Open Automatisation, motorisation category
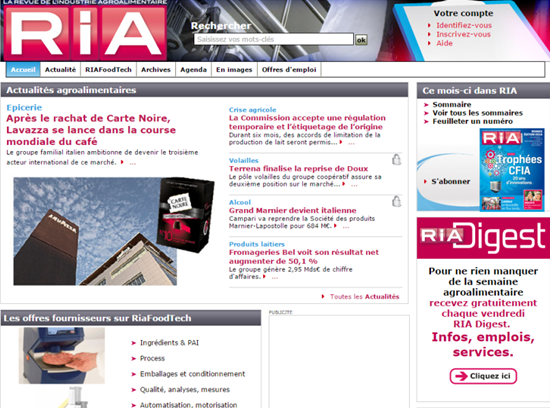 coord(189,404)
